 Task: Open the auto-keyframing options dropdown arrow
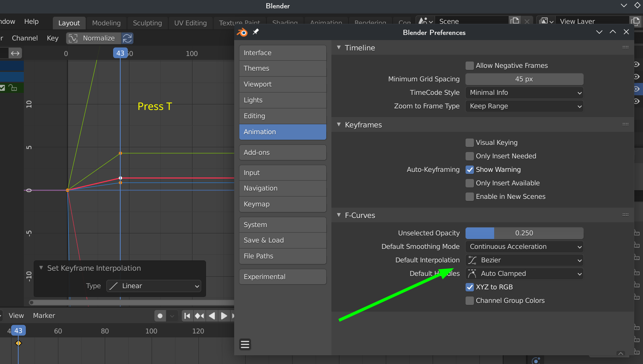[172, 316]
